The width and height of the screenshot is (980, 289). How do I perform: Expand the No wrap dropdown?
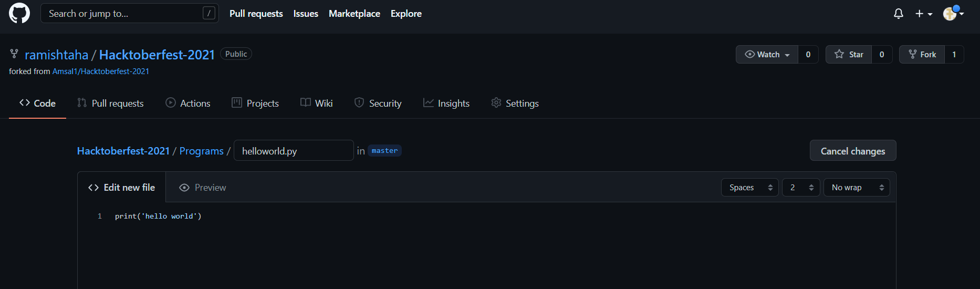pos(856,188)
